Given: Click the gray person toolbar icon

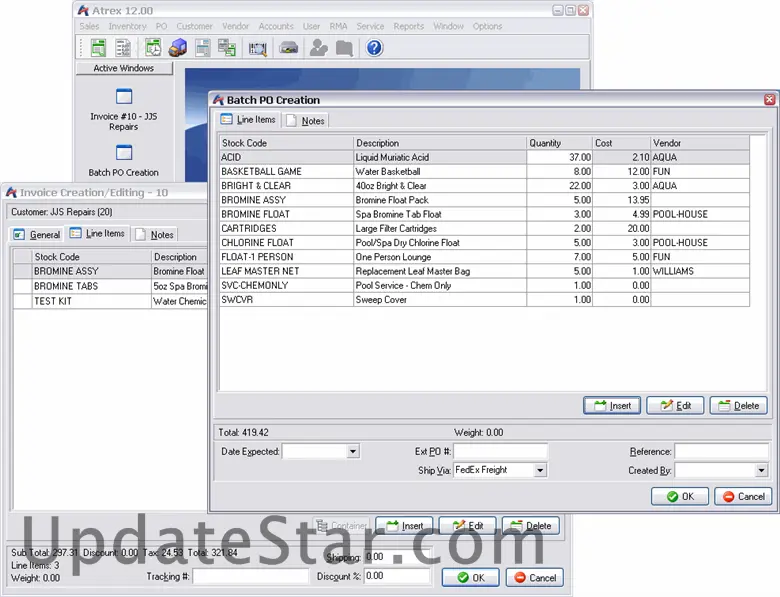Looking at the screenshot, I should click(x=318, y=48).
